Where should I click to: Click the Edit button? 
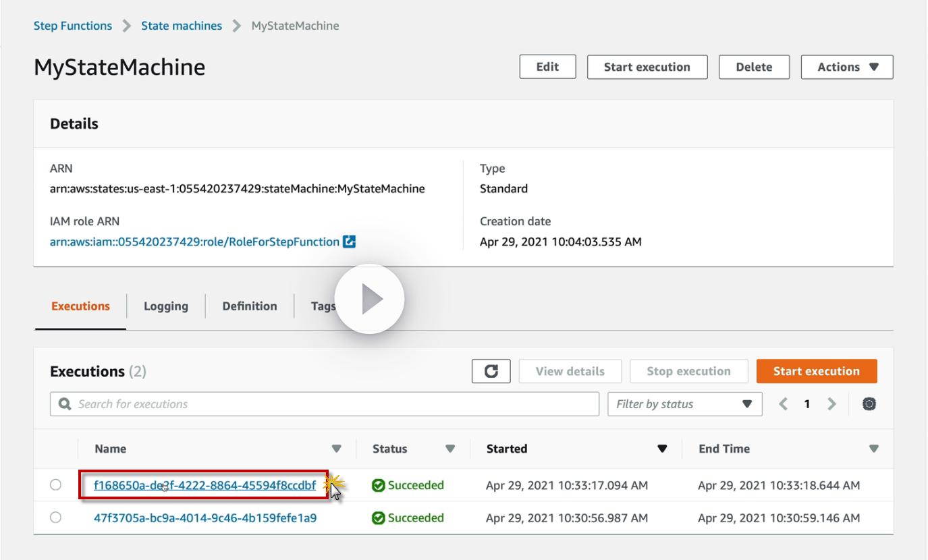click(547, 67)
